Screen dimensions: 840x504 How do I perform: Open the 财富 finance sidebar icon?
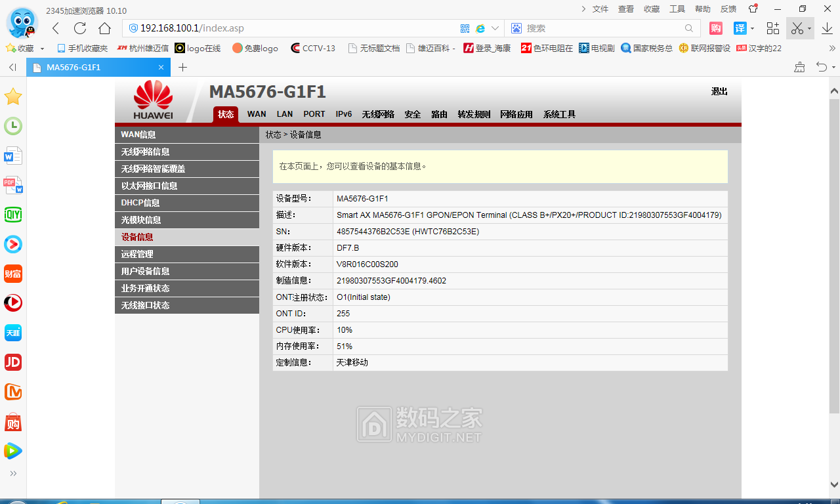tap(13, 274)
